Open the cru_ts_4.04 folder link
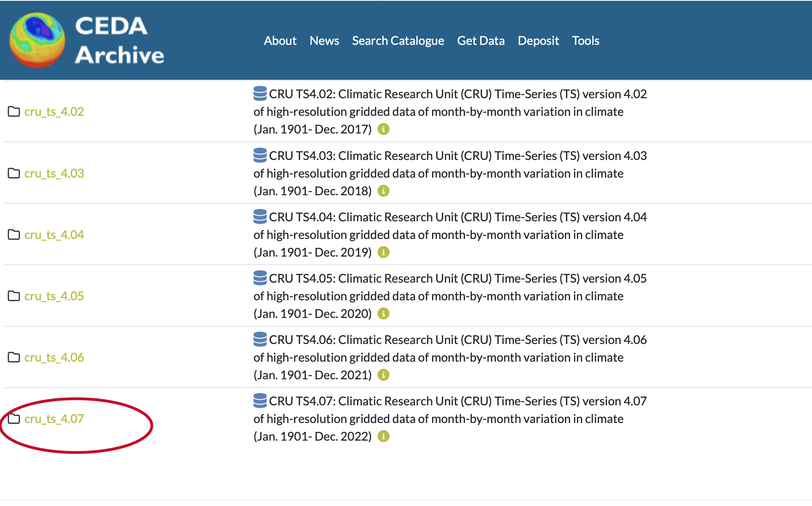Image resolution: width=812 pixels, height=506 pixels. [54, 235]
